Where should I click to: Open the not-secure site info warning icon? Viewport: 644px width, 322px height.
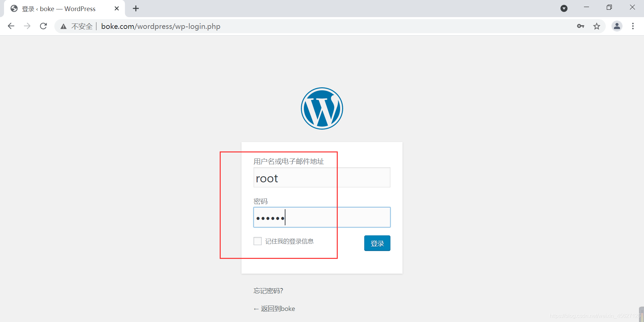(63, 27)
